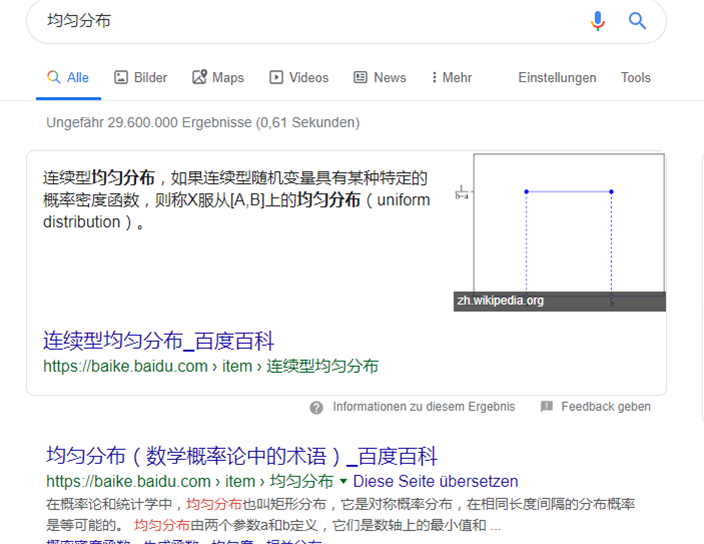The image size is (704, 544).
Task: Click the three-dot icon beside Mehr
Action: 434,77
